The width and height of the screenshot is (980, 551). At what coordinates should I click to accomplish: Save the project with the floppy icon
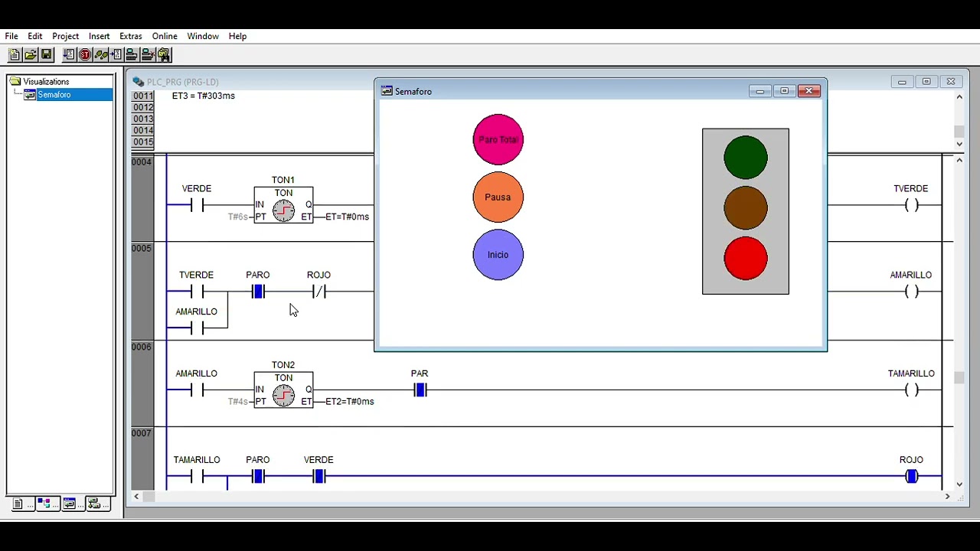(46, 54)
